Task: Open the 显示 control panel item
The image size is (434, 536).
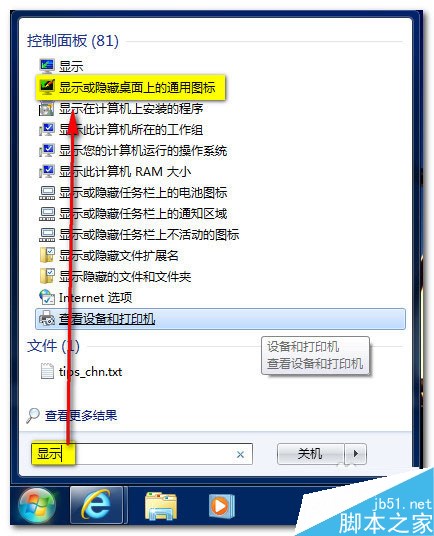Action: (71, 66)
